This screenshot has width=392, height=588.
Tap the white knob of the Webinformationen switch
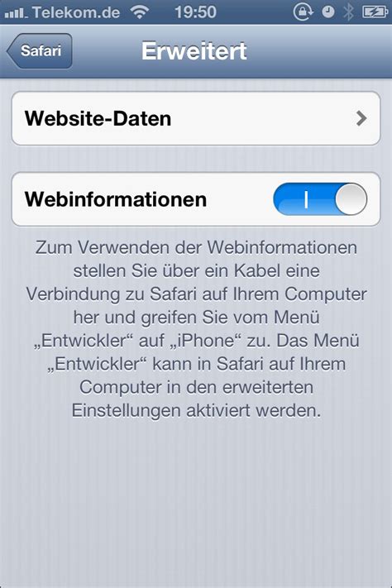click(351, 198)
